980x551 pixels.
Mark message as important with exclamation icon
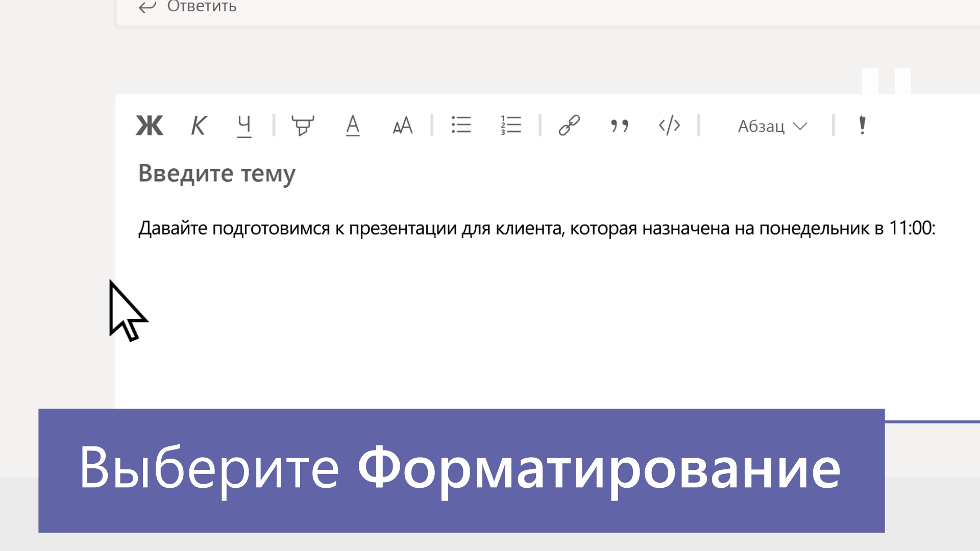863,126
